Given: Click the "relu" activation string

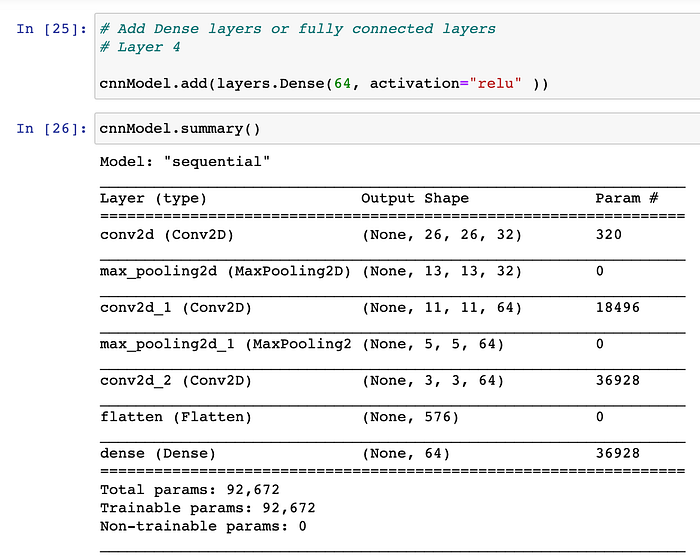Looking at the screenshot, I should coord(495,83).
